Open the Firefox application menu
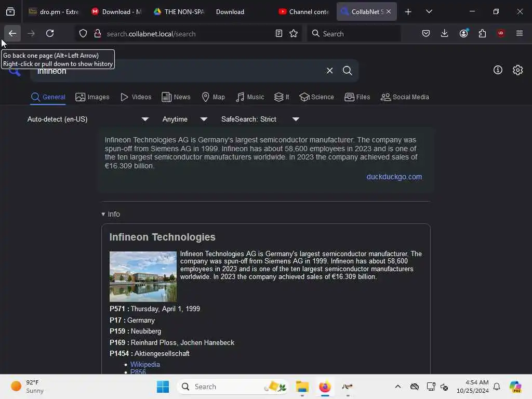The height and width of the screenshot is (399, 532). (x=520, y=33)
